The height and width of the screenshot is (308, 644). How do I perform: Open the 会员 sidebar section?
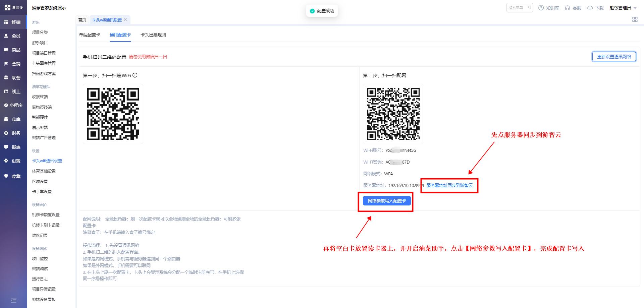[13, 36]
